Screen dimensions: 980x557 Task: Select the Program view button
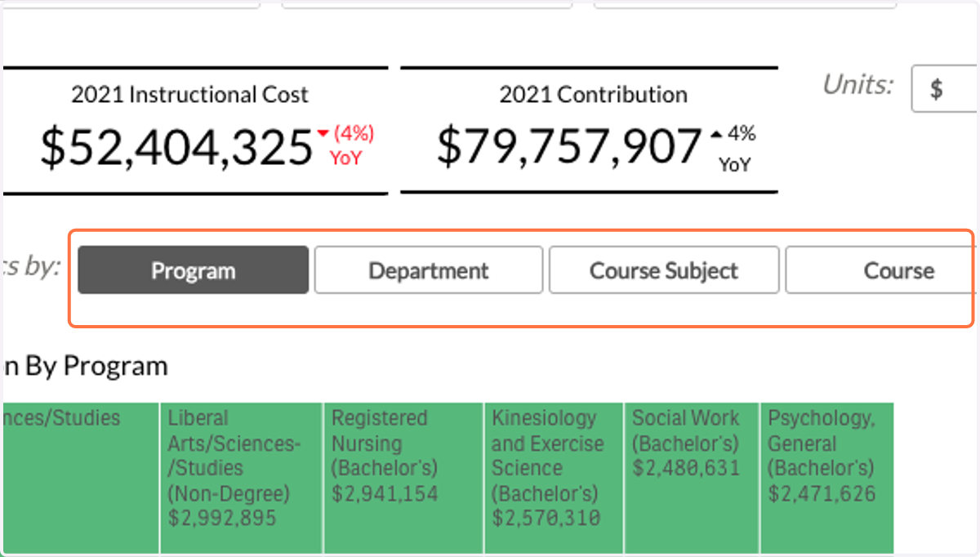(x=194, y=270)
